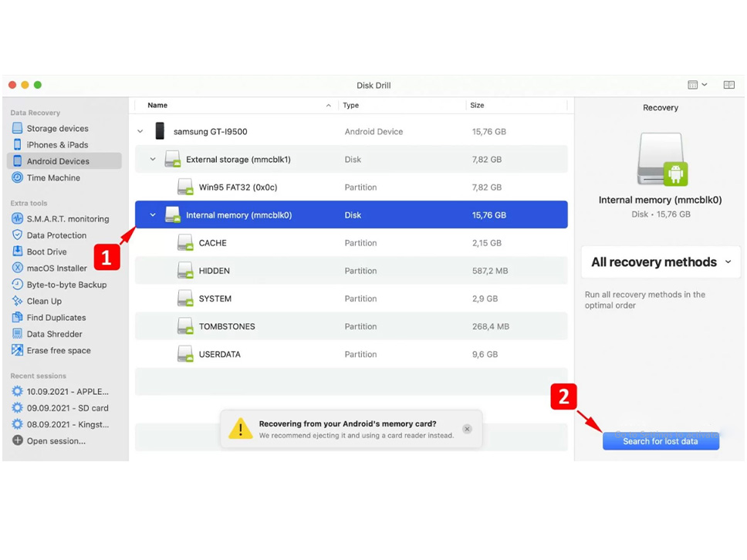
Task: Collapse Internal memory (mmcblk0) chevron
Action: click(153, 214)
